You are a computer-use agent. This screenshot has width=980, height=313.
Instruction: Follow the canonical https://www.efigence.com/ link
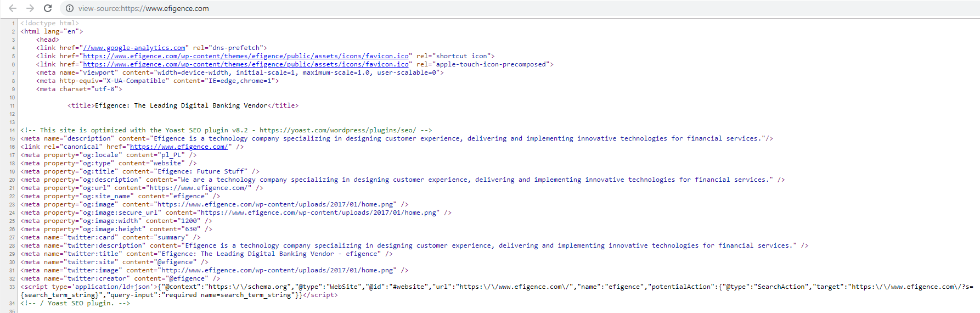tap(179, 147)
